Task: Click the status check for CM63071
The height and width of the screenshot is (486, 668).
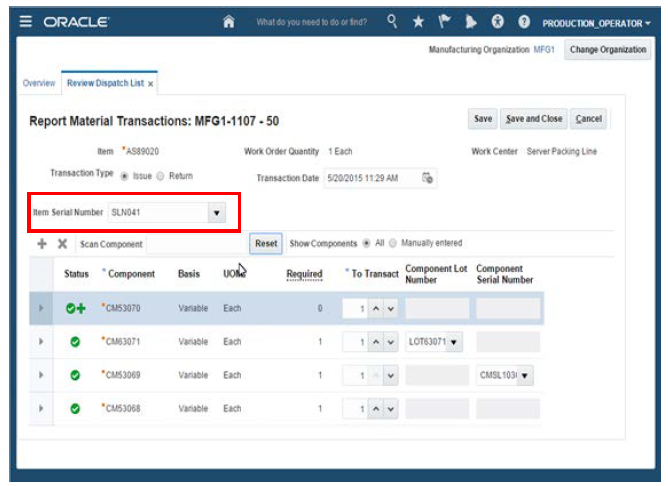Action: tap(75, 342)
